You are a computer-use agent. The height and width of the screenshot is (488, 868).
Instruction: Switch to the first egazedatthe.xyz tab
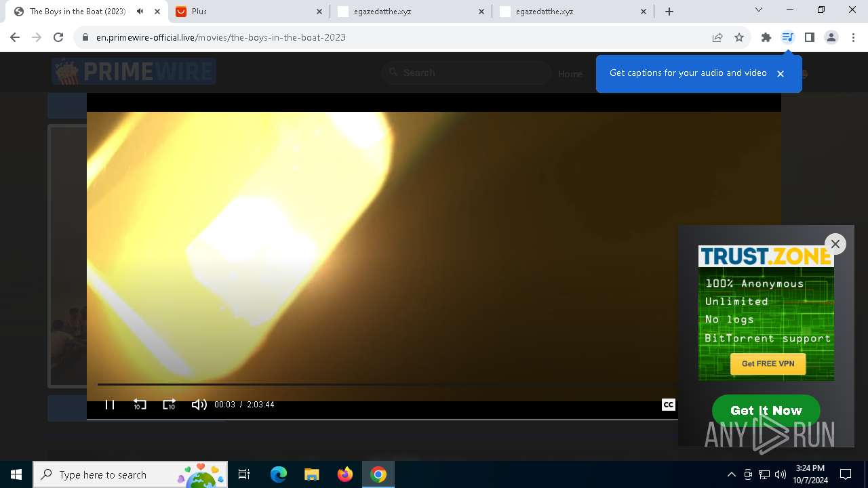coord(411,12)
